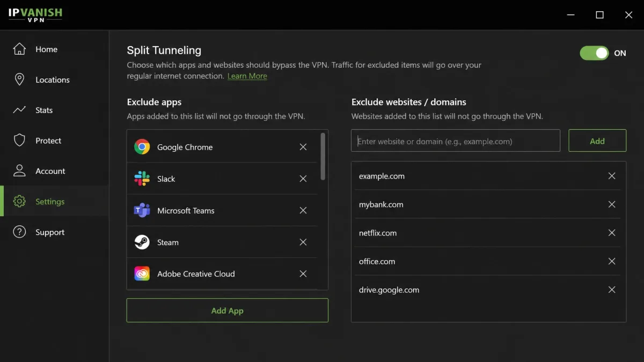Minimize the IPVanish window
The image size is (644, 362).
pos(572,15)
